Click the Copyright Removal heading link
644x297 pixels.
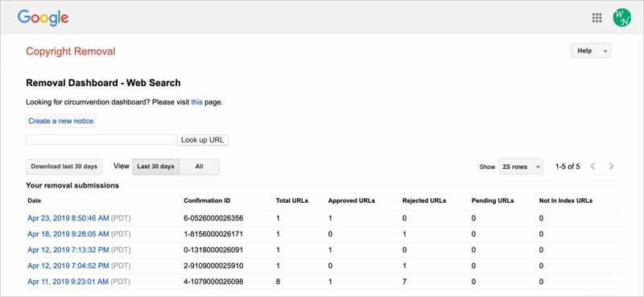click(71, 52)
